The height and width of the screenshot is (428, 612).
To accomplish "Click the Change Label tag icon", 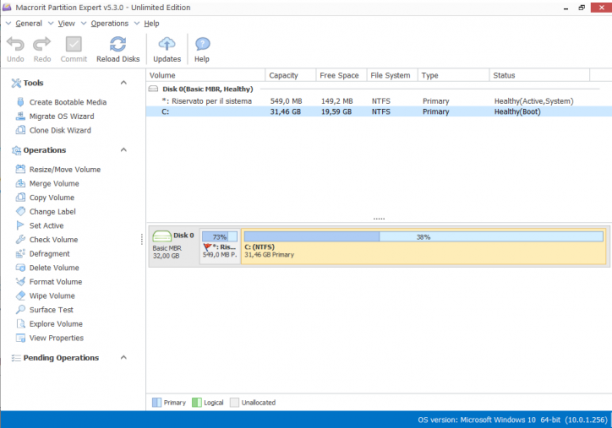I will click(20, 211).
